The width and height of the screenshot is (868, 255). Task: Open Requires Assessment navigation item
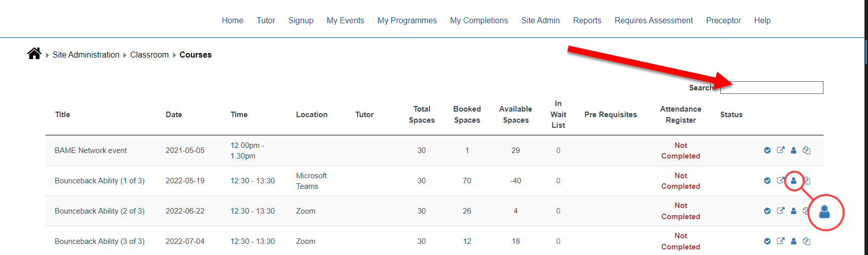pos(654,20)
